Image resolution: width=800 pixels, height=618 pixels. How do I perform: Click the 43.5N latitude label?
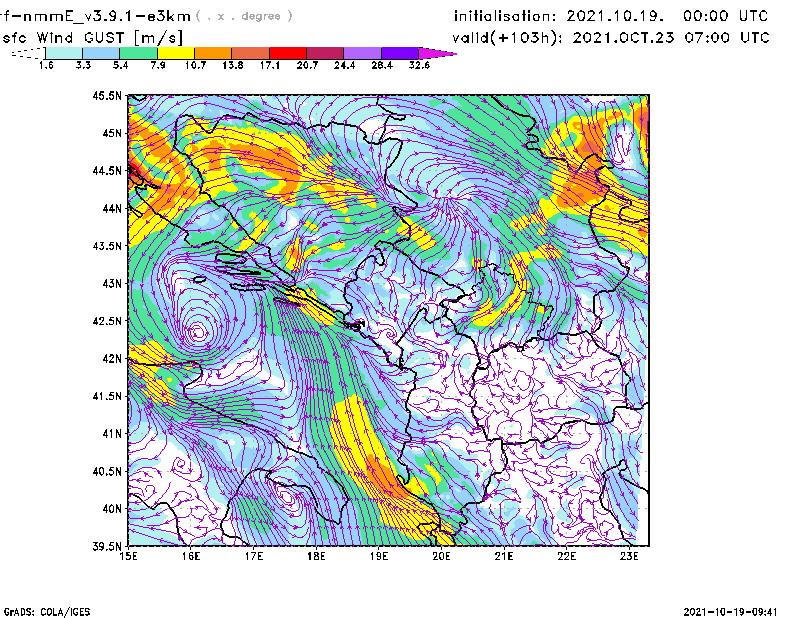click(x=107, y=246)
